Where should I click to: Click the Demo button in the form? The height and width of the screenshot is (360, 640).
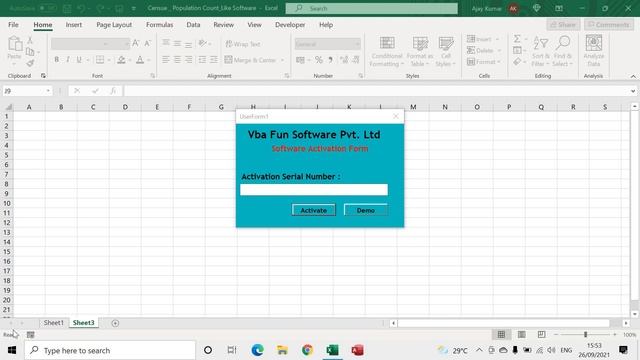point(365,210)
